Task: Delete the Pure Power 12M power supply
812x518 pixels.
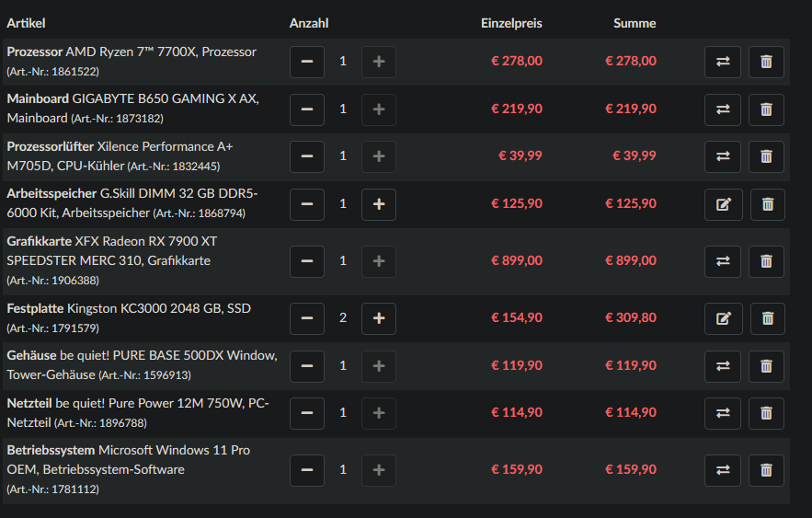Action: point(766,413)
